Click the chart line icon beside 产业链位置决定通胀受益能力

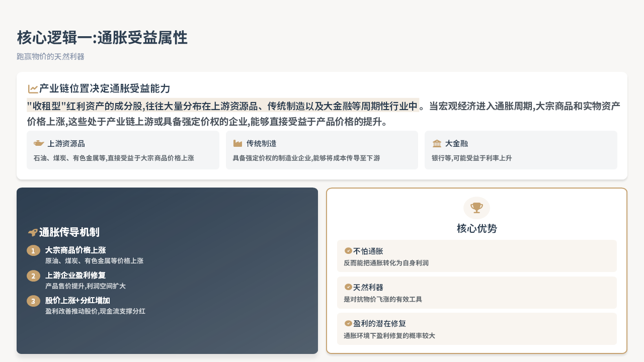tap(33, 89)
